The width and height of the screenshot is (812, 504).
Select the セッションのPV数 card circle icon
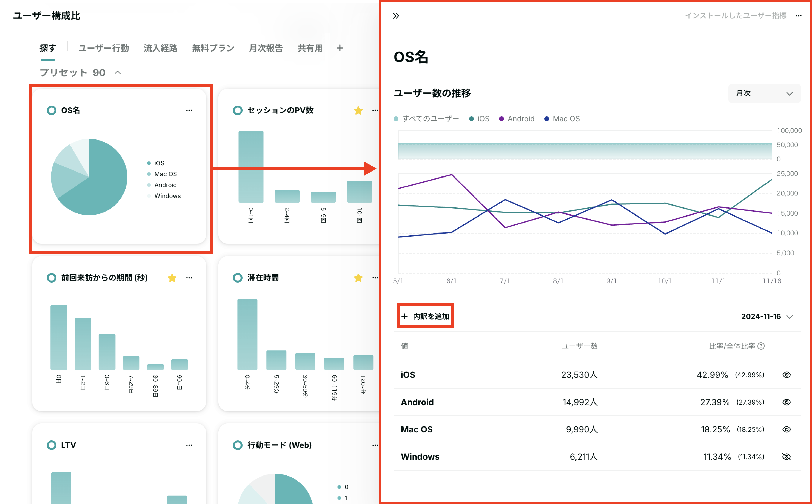click(x=238, y=110)
